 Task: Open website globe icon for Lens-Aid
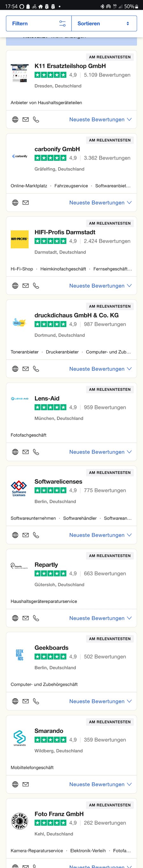15,452
